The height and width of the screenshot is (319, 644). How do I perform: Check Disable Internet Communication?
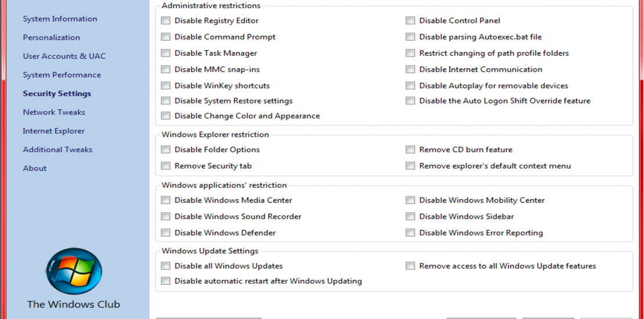tap(410, 70)
